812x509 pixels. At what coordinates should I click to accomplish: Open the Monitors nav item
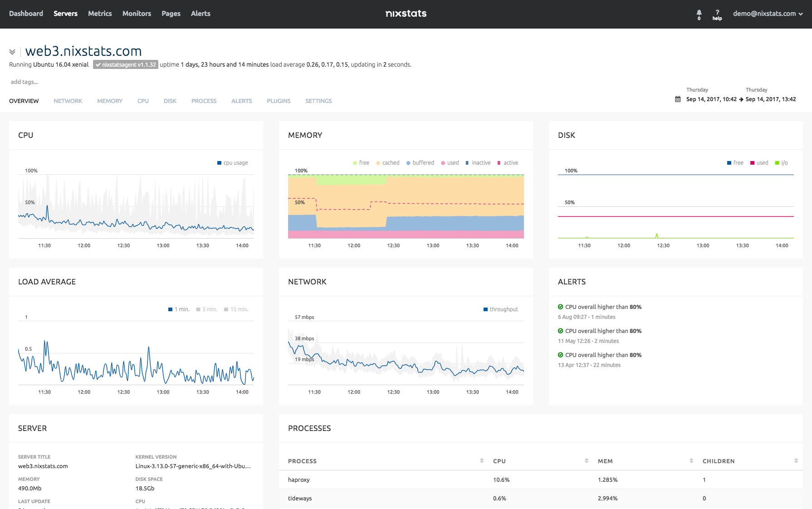tap(137, 14)
